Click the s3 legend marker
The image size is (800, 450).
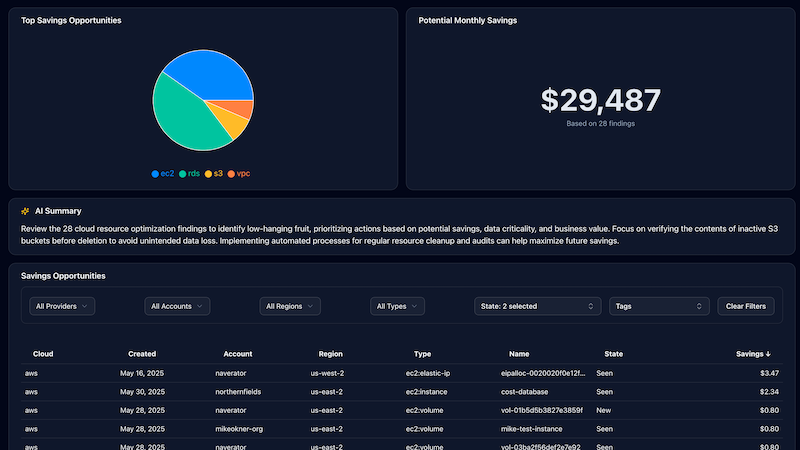click(208, 174)
